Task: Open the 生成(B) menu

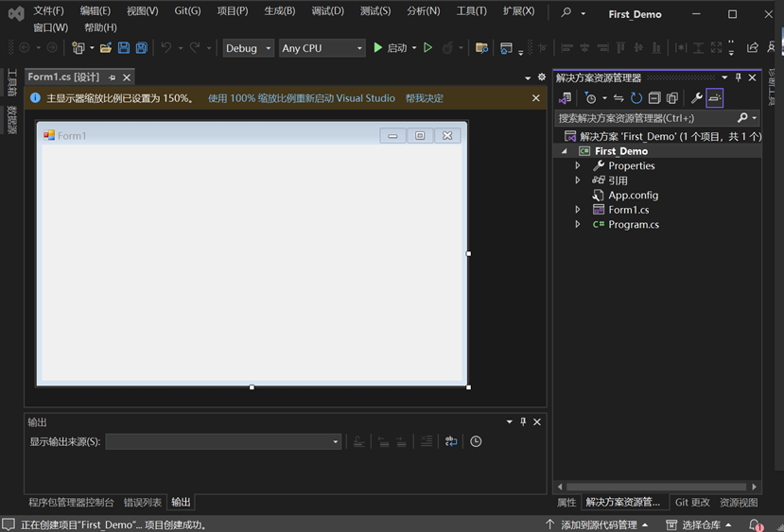Action: [x=280, y=11]
